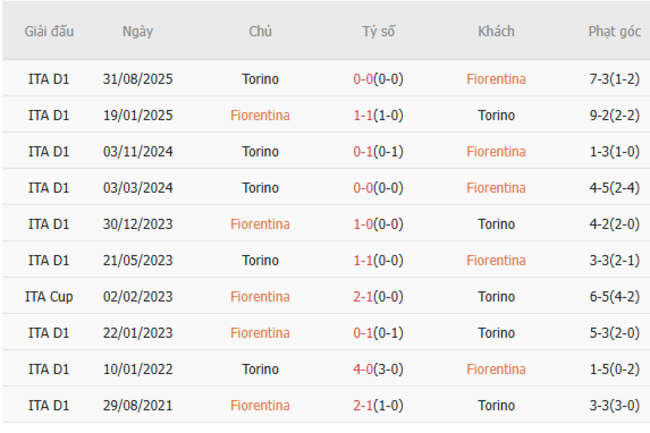The image size is (650, 433).
Task: Click the Phạt góc column header
Action: (614, 31)
